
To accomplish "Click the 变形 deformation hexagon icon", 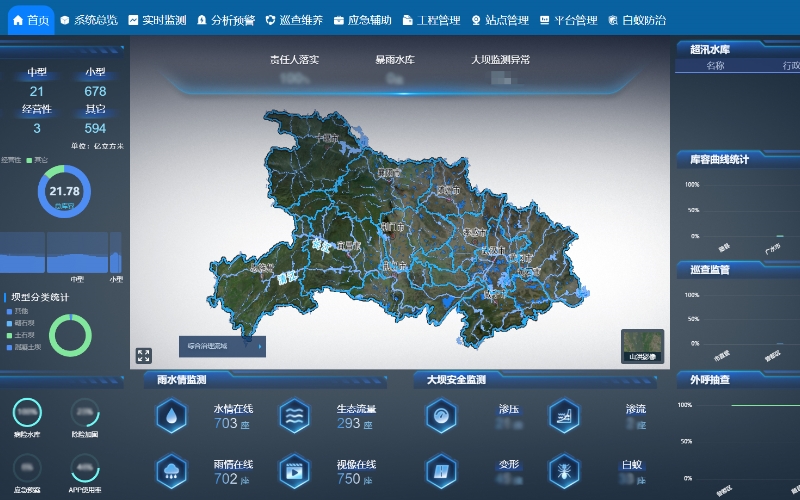I will pyautogui.click(x=441, y=470).
